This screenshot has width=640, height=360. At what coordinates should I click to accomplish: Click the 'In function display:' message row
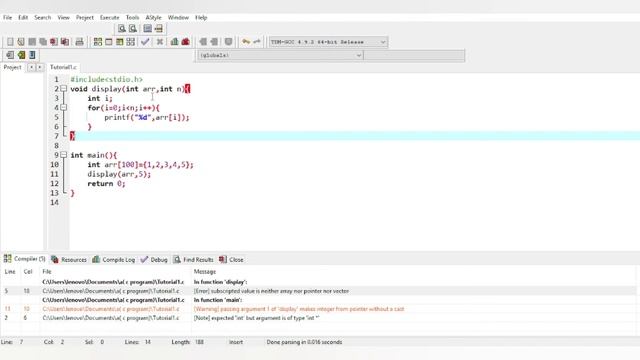[318, 282]
